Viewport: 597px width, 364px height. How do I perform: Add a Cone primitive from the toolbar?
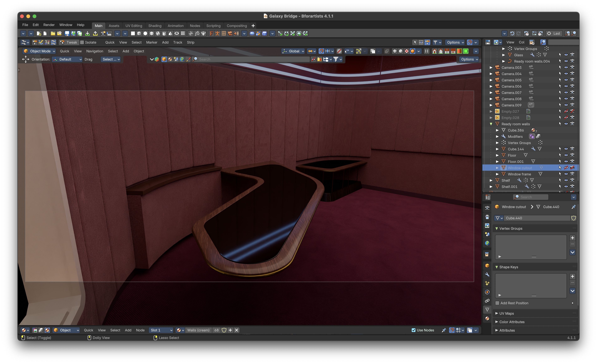coord(170,33)
